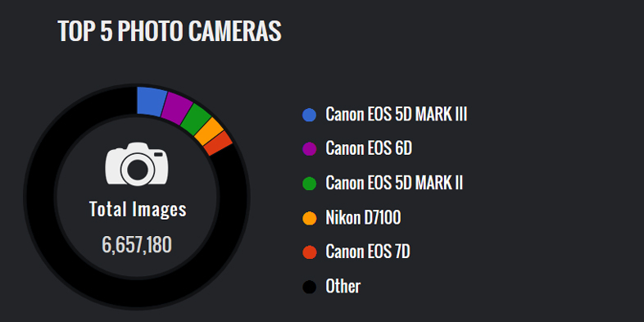The height and width of the screenshot is (322, 644).
Task: Click the black Other legend dot
Action: (x=309, y=287)
